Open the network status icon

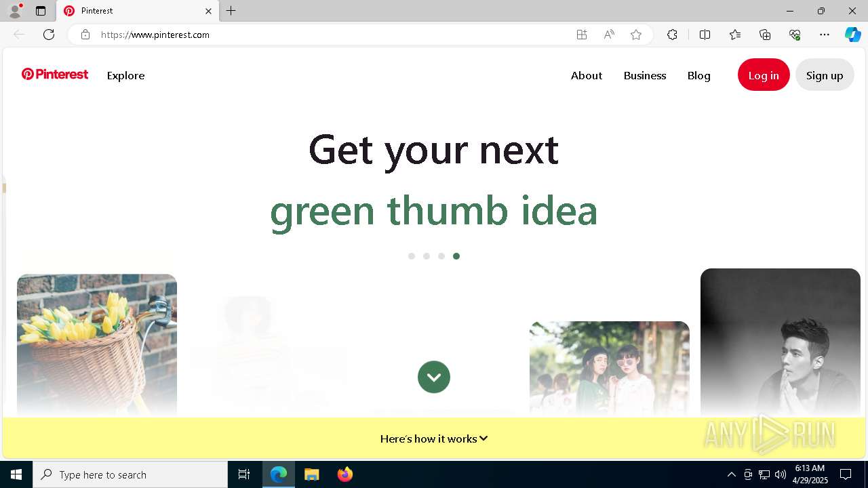click(x=764, y=474)
